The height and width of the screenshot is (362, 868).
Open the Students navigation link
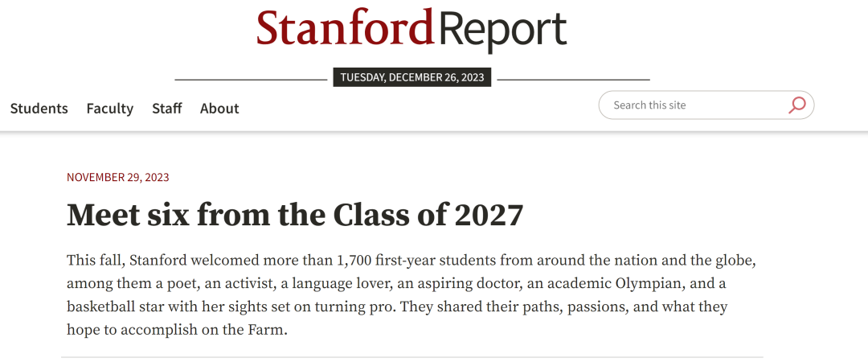39,108
